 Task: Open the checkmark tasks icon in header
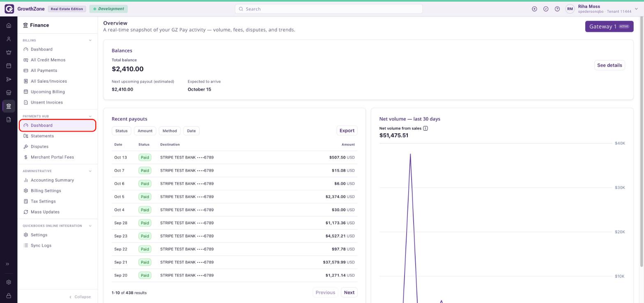[546, 9]
